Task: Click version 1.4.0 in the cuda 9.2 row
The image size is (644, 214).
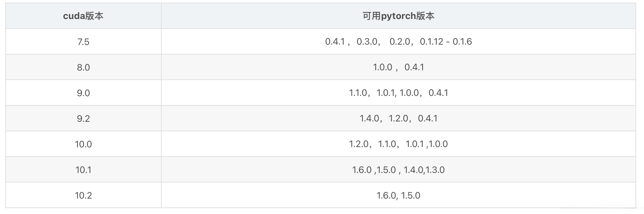Action: [369, 118]
